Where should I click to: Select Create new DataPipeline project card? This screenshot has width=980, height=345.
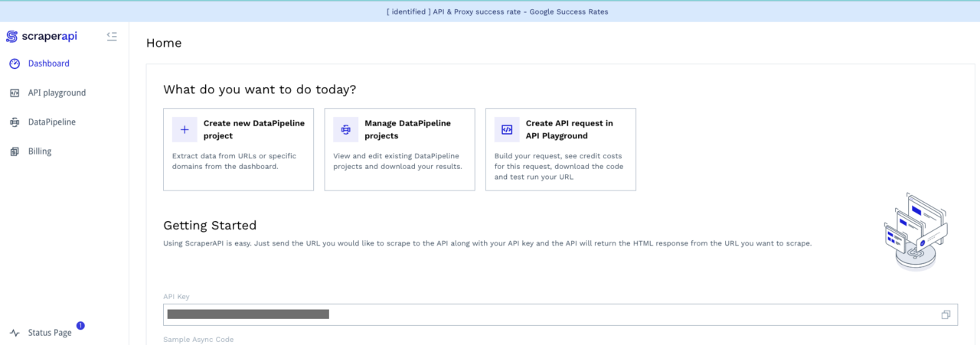(x=238, y=149)
